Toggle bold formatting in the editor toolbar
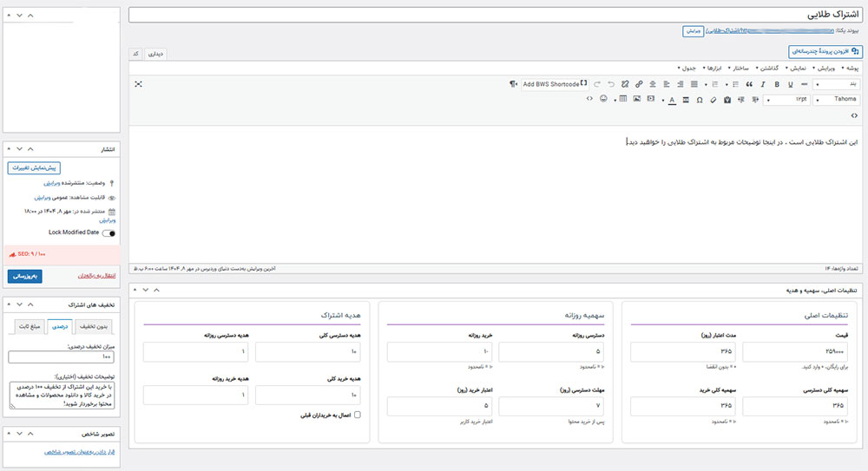 pyautogui.click(x=776, y=84)
